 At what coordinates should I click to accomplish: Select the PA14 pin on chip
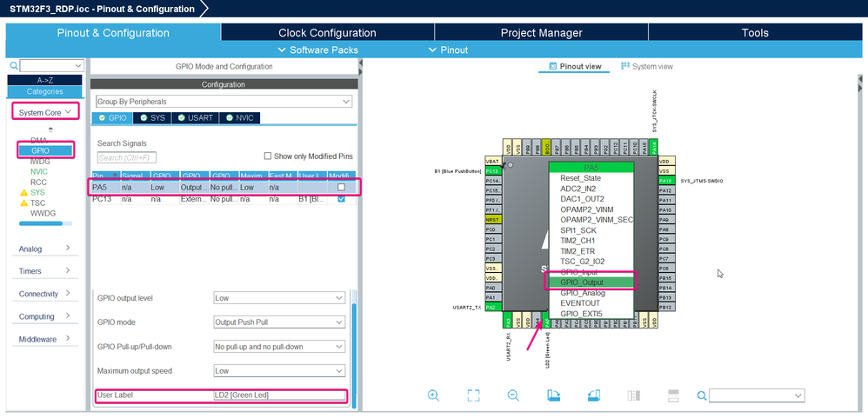point(654,147)
